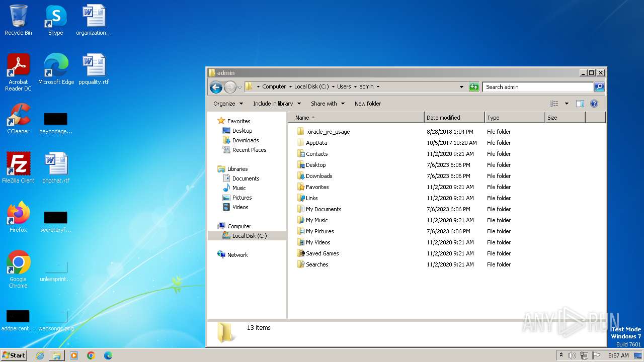
Task: Open Firefox desktop shortcut
Action: (18, 217)
